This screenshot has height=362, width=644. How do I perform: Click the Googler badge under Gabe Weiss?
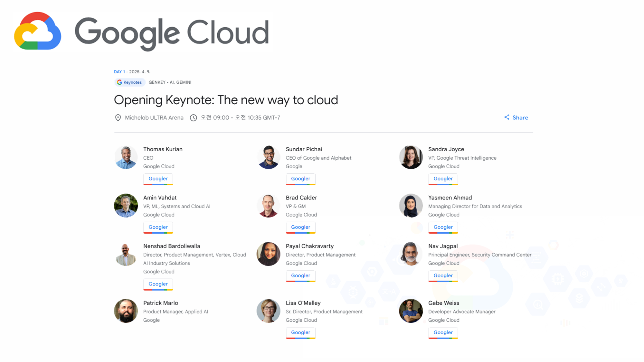click(443, 333)
